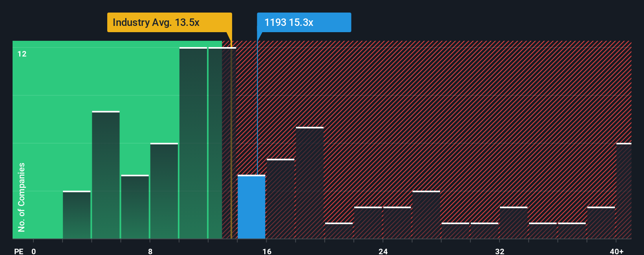Select the bar for PE 38 to 40

coord(601,222)
